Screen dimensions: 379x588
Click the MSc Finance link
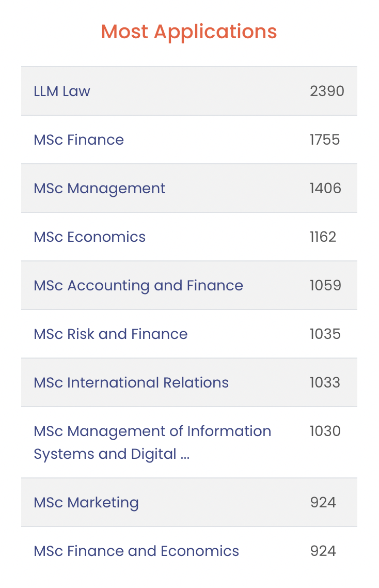[78, 140]
